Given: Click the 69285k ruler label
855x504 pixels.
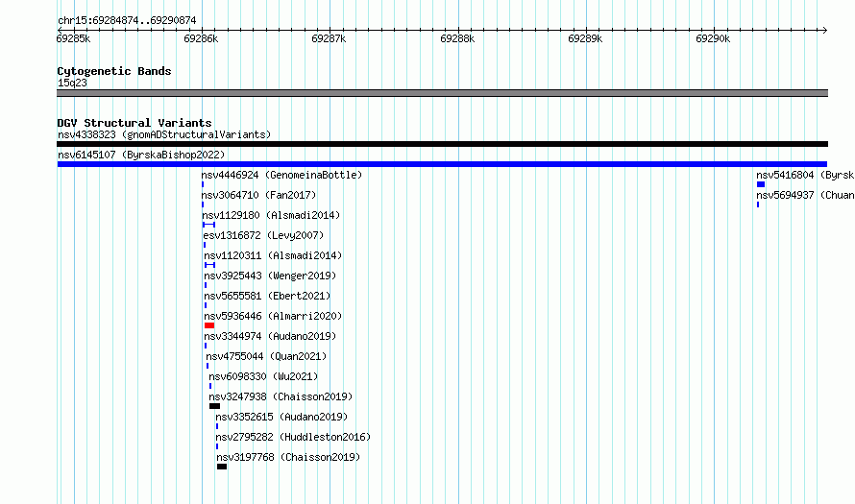Looking at the screenshot, I should coord(74,38).
